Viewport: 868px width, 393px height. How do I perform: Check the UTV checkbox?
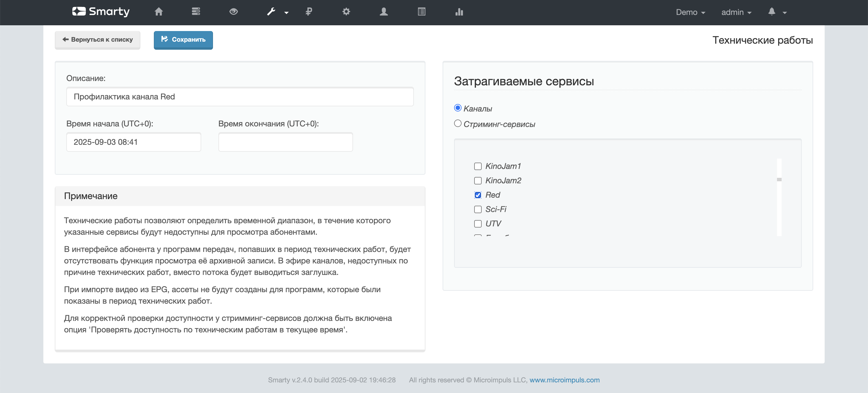click(x=478, y=224)
